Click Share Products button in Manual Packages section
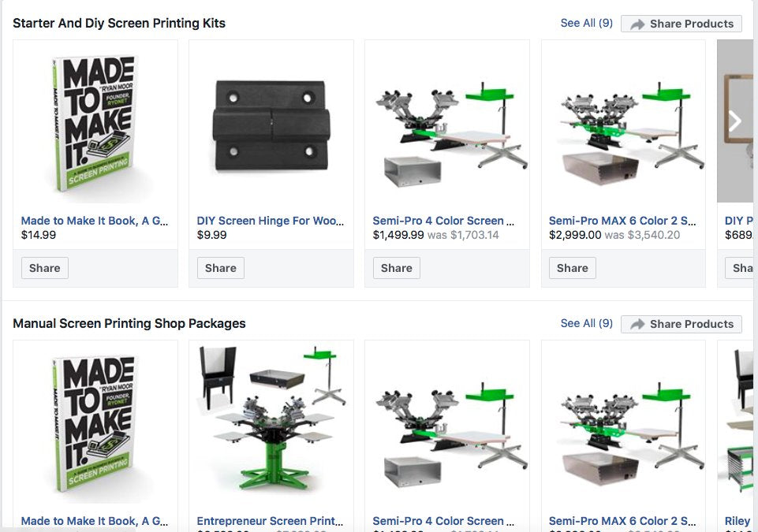Screen dimensions: 758x532 [681, 324]
